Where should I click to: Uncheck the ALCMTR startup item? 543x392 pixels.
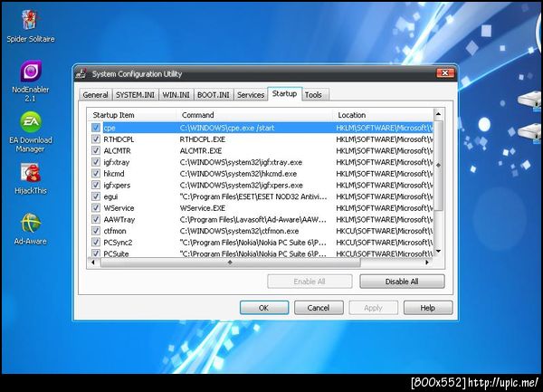pyautogui.click(x=96, y=150)
